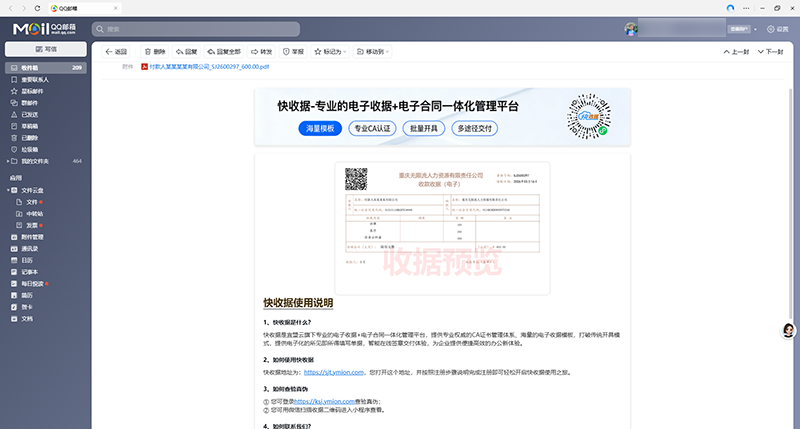Screen dimensions: 800x429
Task: Click the 删除 delete toolbar icon
Action: 154,51
